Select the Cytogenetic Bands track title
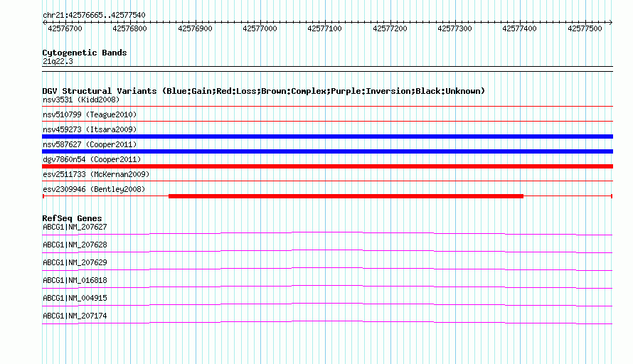Image resolution: width=633 pixels, height=364 pixels. [x=85, y=53]
